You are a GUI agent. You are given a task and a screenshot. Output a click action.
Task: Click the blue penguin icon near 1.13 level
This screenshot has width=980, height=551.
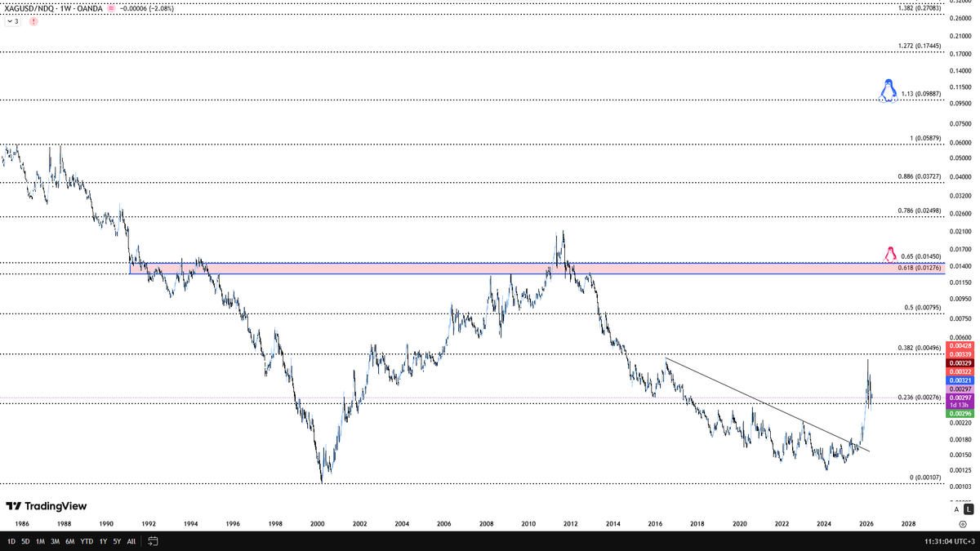coord(889,91)
